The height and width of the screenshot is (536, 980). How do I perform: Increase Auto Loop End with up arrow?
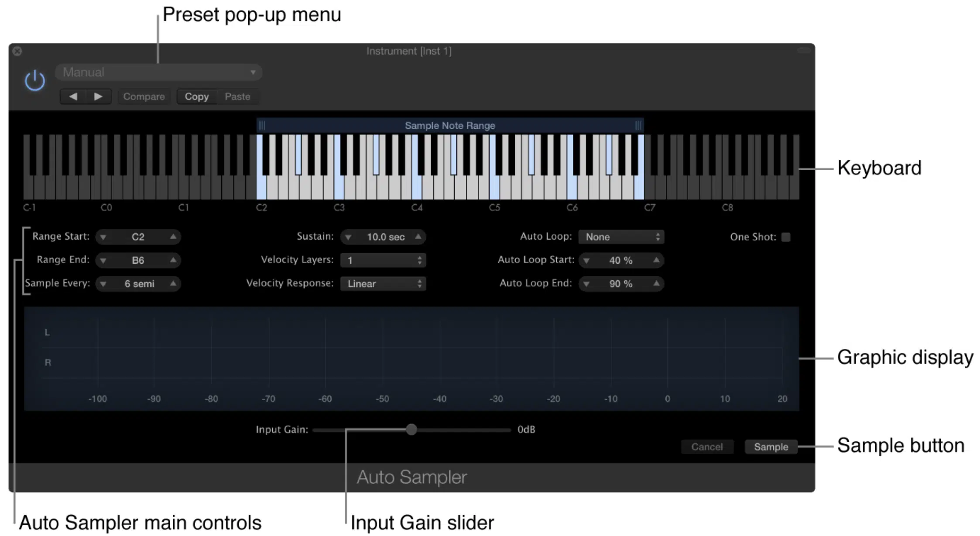tap(656, 284)
